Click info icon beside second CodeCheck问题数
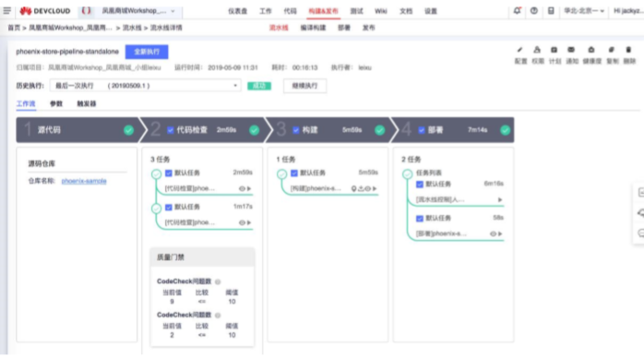 point(218,315)
